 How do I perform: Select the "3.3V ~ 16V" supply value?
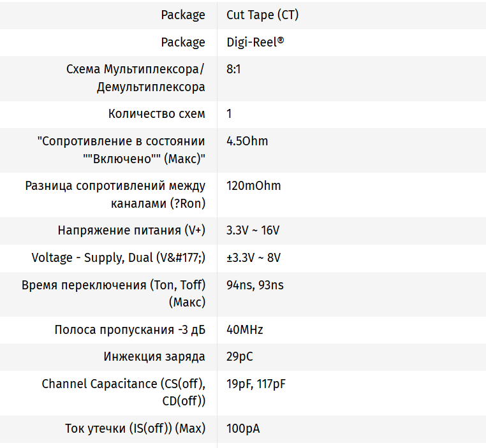click(x=253, y=230)
